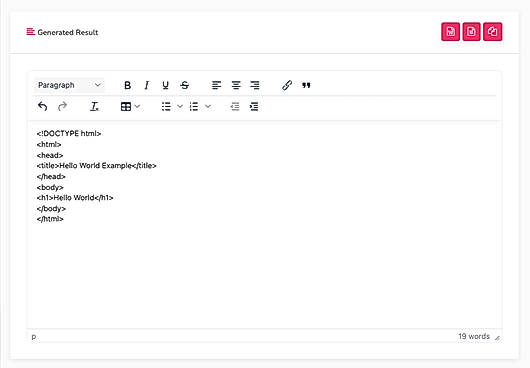Click the closing </head> line

click(51, 176)
